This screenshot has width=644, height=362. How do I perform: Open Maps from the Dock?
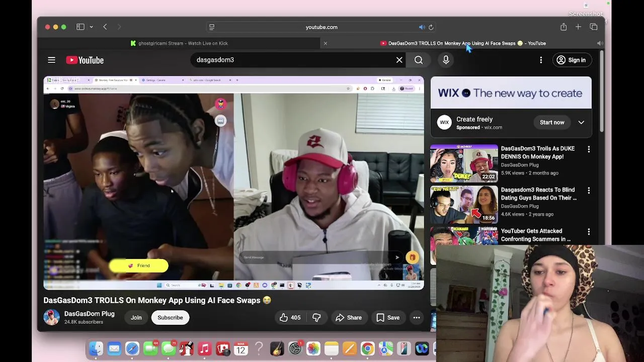coord(386,348)
